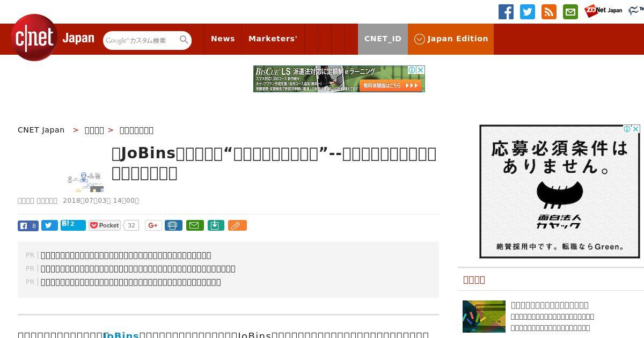The height and width of the screenshot is (338, 644).
Task: Email the article via green share-bar envelope
Action: 195,225
